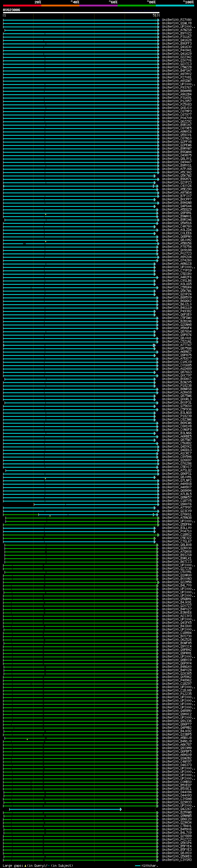Select the UniRef100_C1BTY5 label

point(176,501)
